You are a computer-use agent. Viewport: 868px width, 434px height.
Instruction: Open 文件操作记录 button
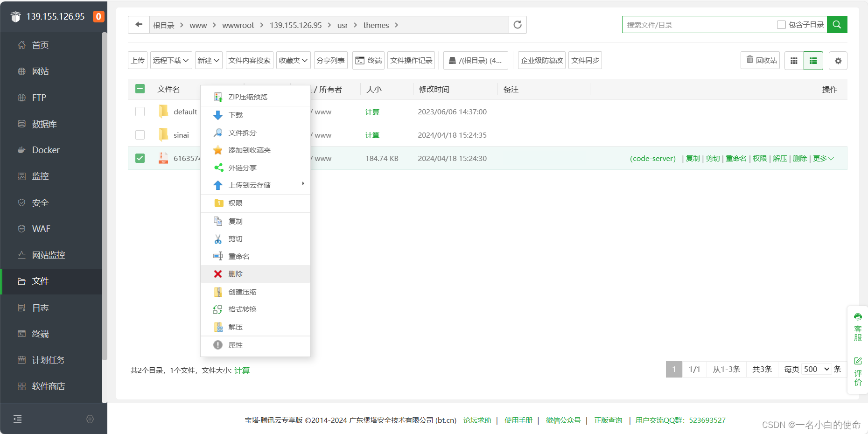point(411,60)
